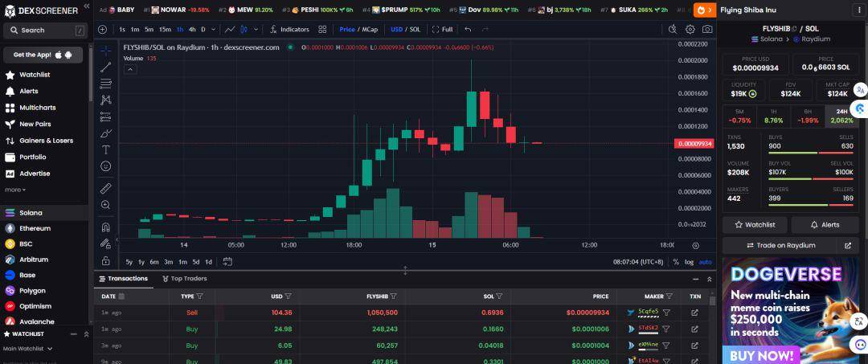Image resolution: width=868 pixels, height=364 pixels.
Task: Open the TYPE column filter
Action: [200, 297]
